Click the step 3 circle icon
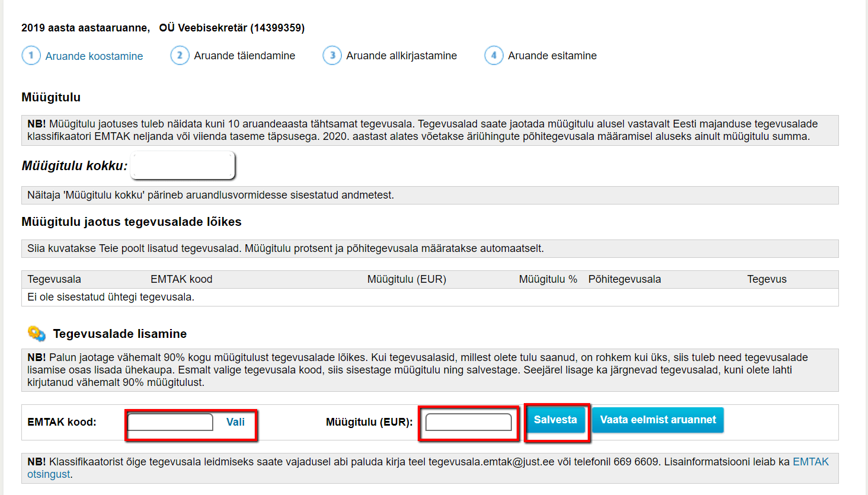Image resolution: width=868 pixels, height=495 pixels. click(332, 55)
